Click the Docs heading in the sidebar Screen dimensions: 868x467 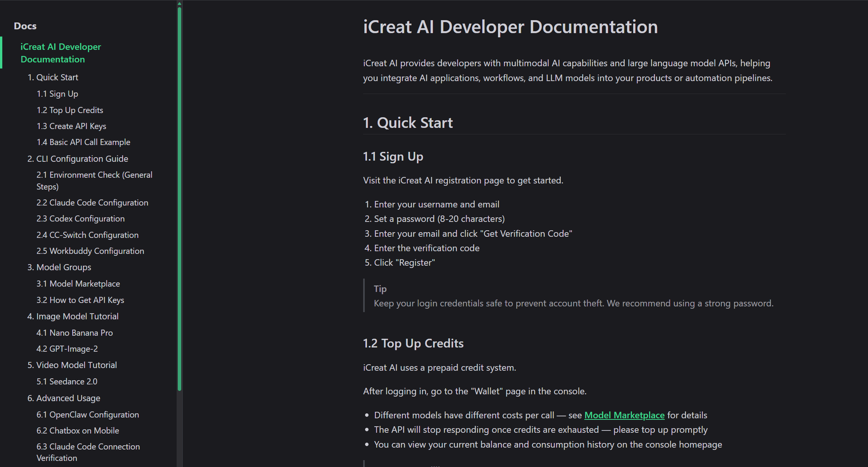25,26
